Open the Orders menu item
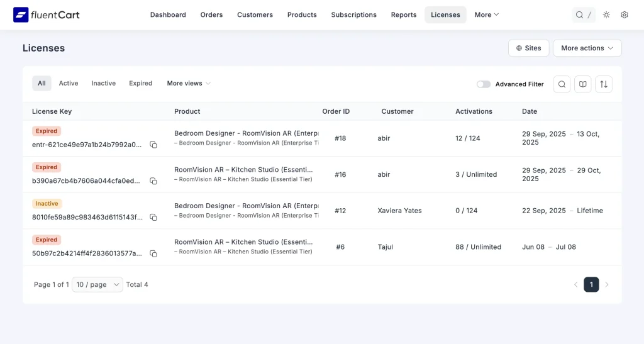 pyautogui.click(x=211, y=14)
